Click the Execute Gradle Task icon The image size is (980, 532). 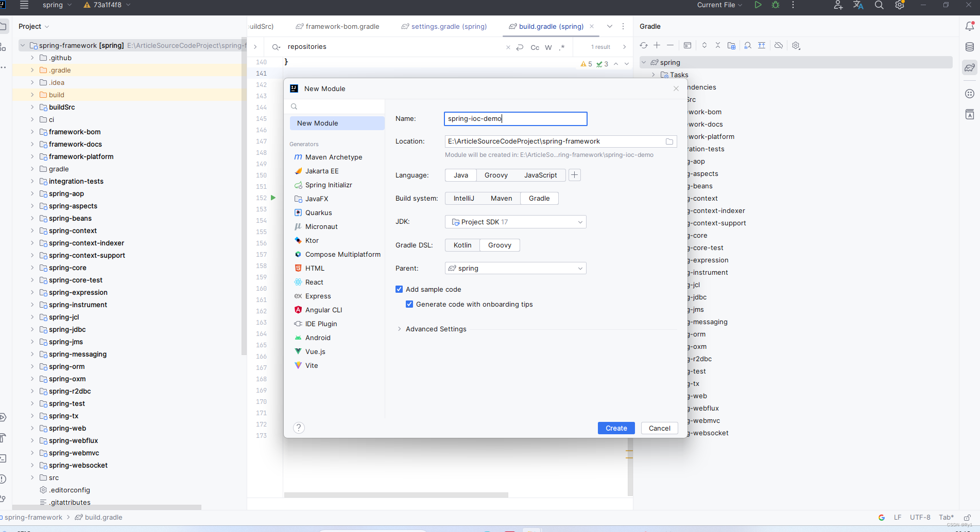(x=687, y=46)
